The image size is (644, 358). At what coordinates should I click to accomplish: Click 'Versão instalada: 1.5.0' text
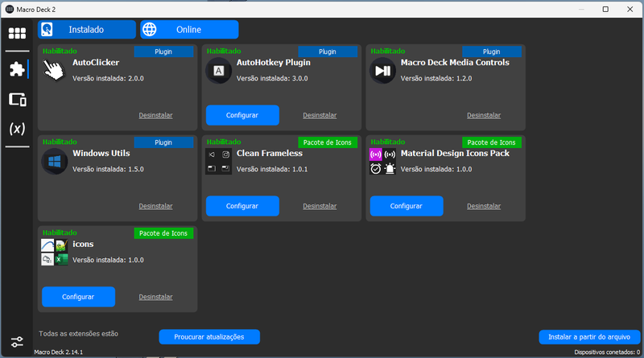click(x=108, y=169)
